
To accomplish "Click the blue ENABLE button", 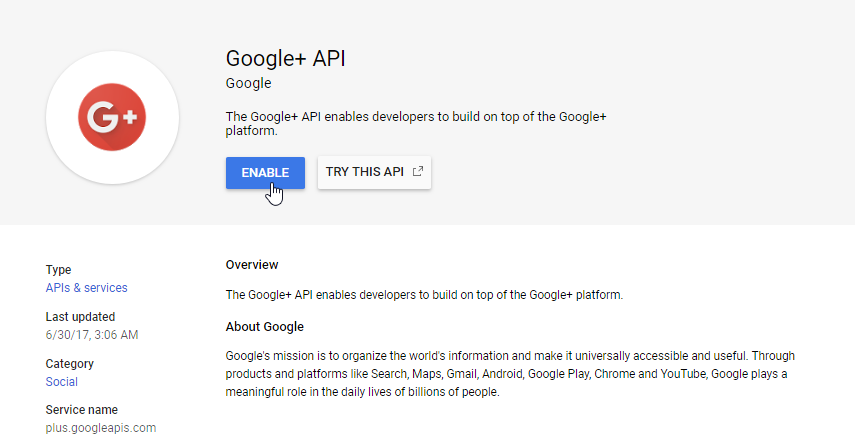I will (x=265, y=173).
